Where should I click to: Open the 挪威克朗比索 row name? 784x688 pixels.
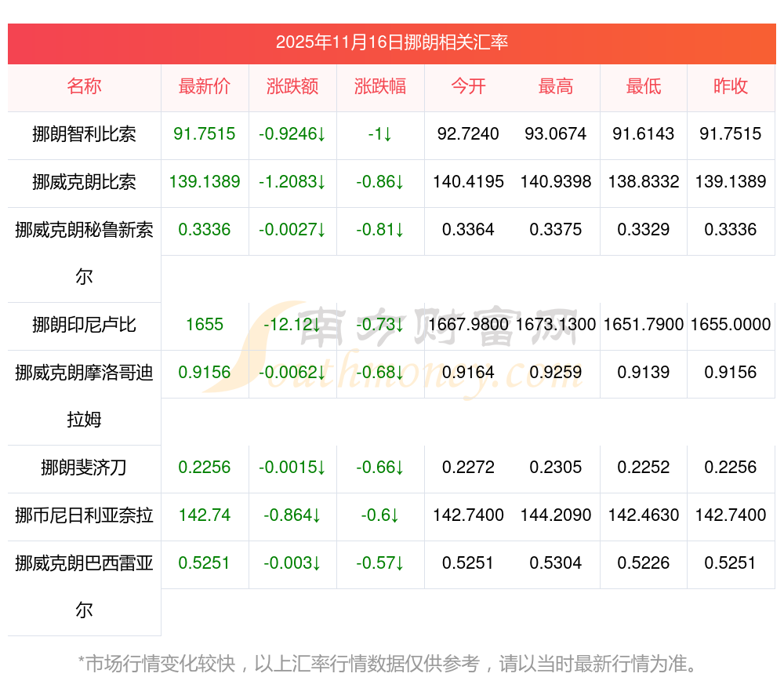tap(84, 182)
